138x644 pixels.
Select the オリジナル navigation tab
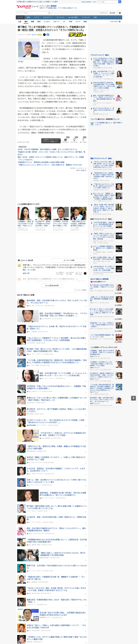pos(60,17)
